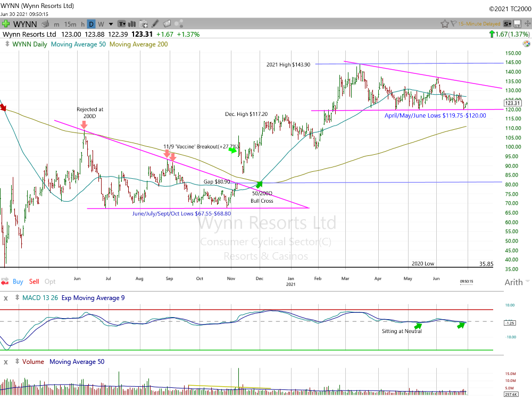
Task: Open the text template 'T' button
Action: coord(122,24)
